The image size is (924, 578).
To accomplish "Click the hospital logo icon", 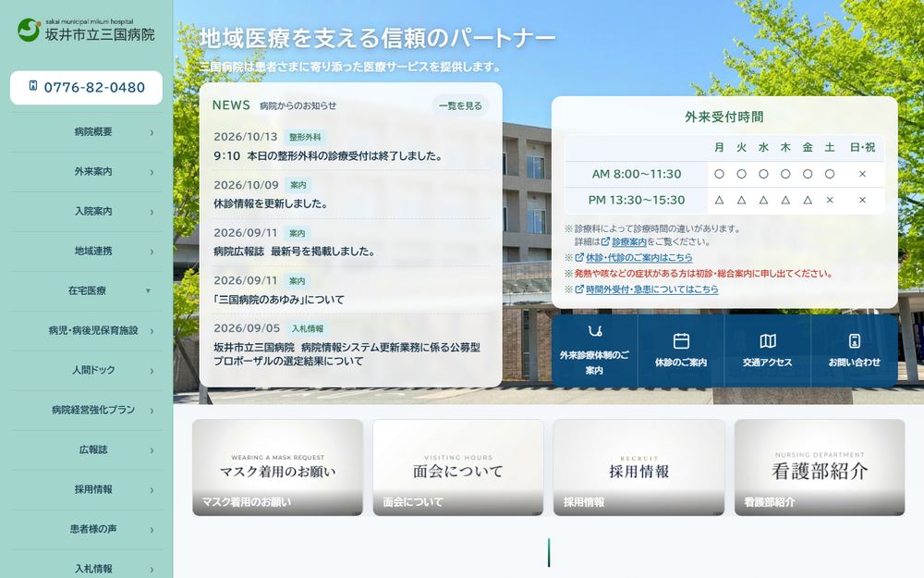I will click(x=29, y=31).
